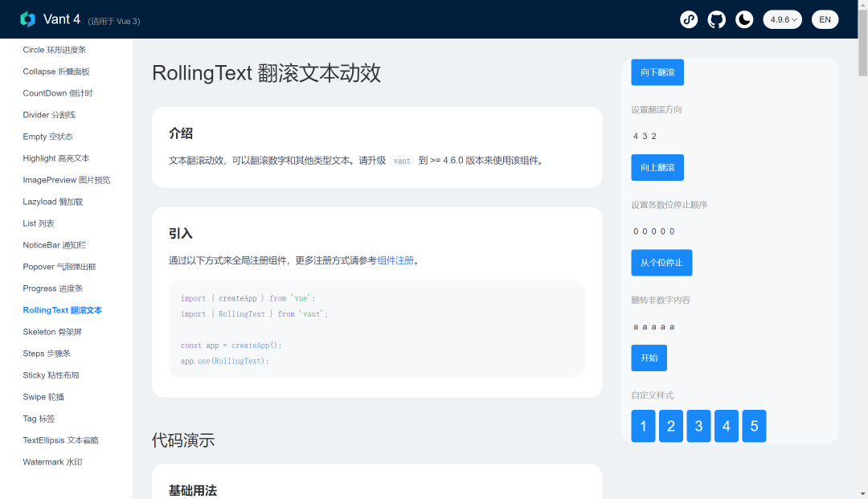
Task: Select custom style digit button 5
Action: point(754,426)
